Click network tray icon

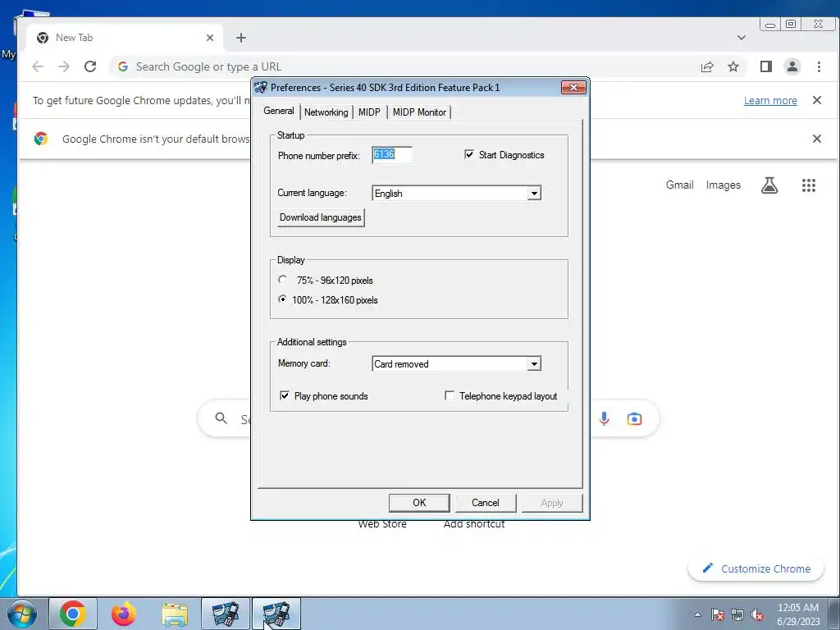pyautogui.click(x=737, y=614)
